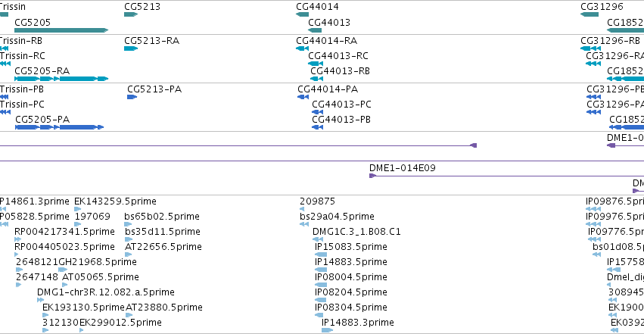The image size is (644, 334).
Task: Select EST bs65b02.5prime
Action: pos(128,224)
